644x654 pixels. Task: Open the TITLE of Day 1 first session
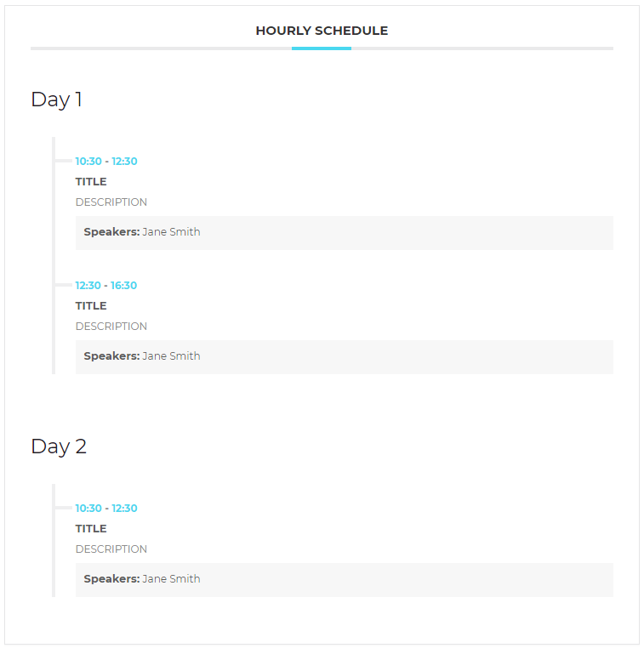pyautogui.click(x=91, y=182)
